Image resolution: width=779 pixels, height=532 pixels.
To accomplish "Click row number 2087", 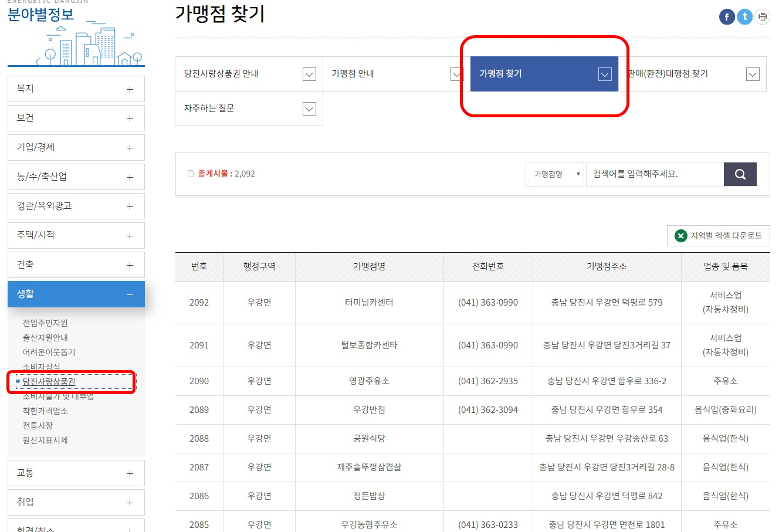I will (x=199, y=467).
